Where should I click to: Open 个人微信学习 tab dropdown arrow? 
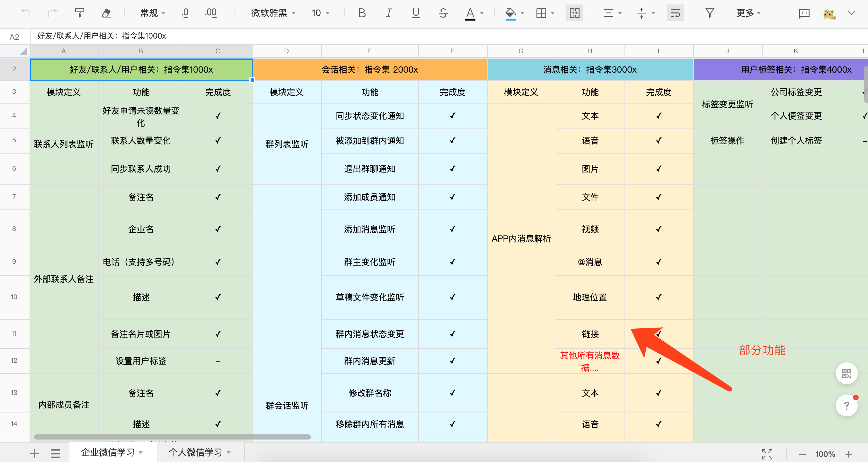tap(228, 453)
